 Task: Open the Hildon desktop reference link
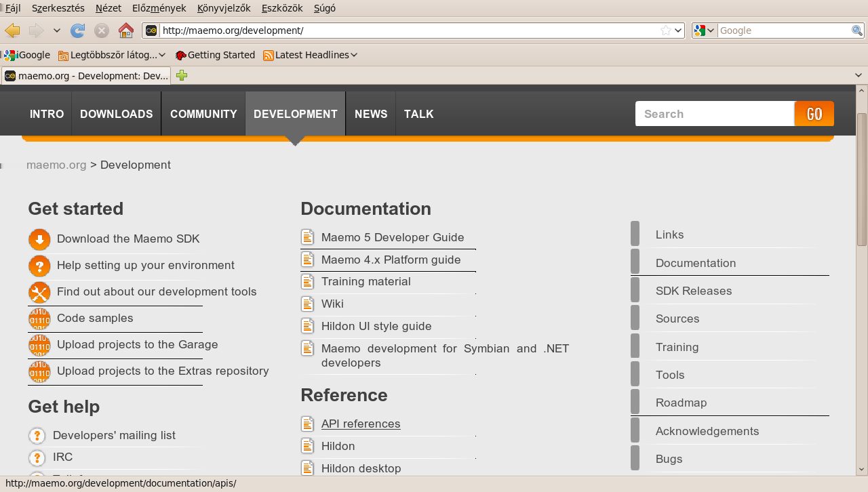pos(361,468)
